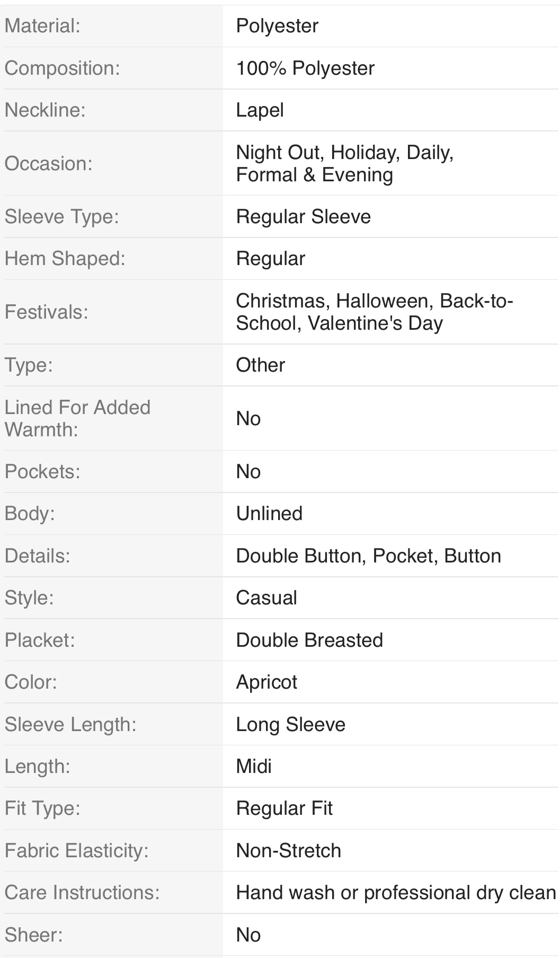Viewport: 560px width, 958px height.
Task: Click the 'Lined For Added Warmth' label
Action: (77, 418)
